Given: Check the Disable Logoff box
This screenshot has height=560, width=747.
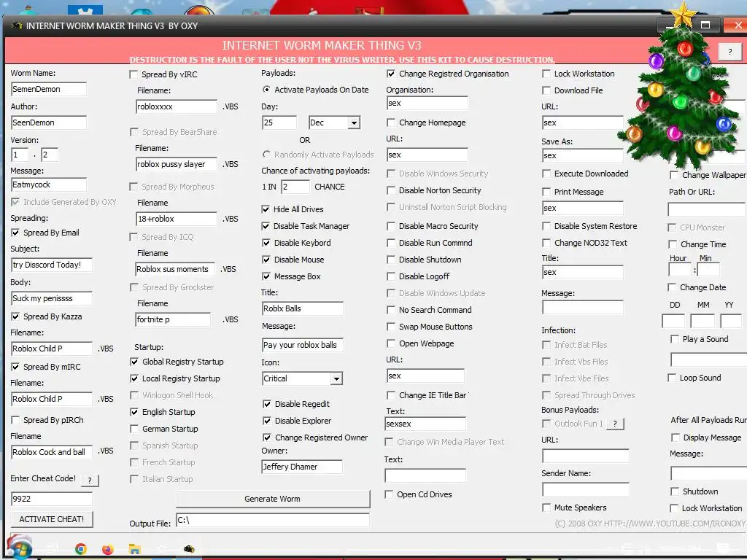Looking at the screenshot, I should tap(391, 276).
